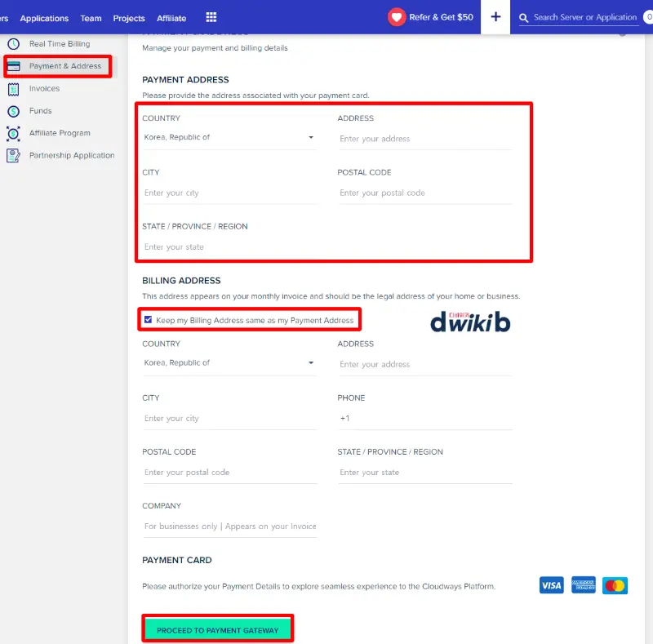This screenshot has height=644, width=653.
Task: Click the Invoices sidebar icon
Action: tap(13, 89)
